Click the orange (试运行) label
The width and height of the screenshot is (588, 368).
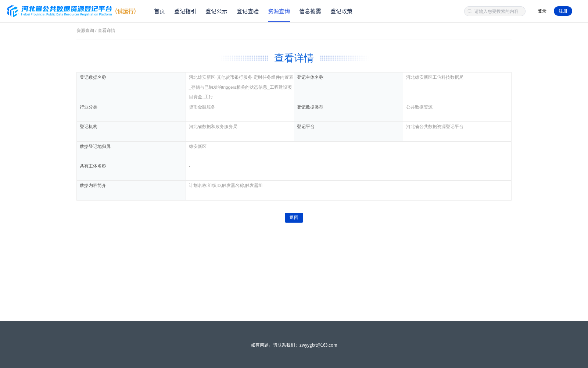(126, 11)
